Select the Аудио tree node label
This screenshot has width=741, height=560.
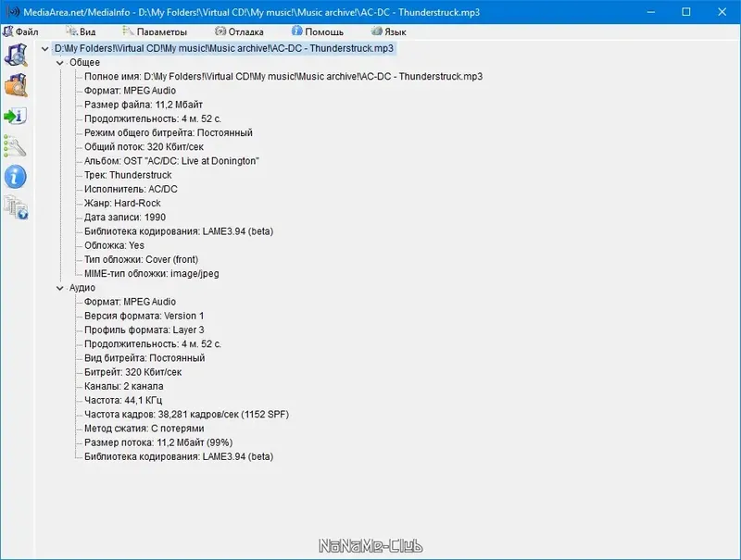pyautogui.click(x=82, y=288)
